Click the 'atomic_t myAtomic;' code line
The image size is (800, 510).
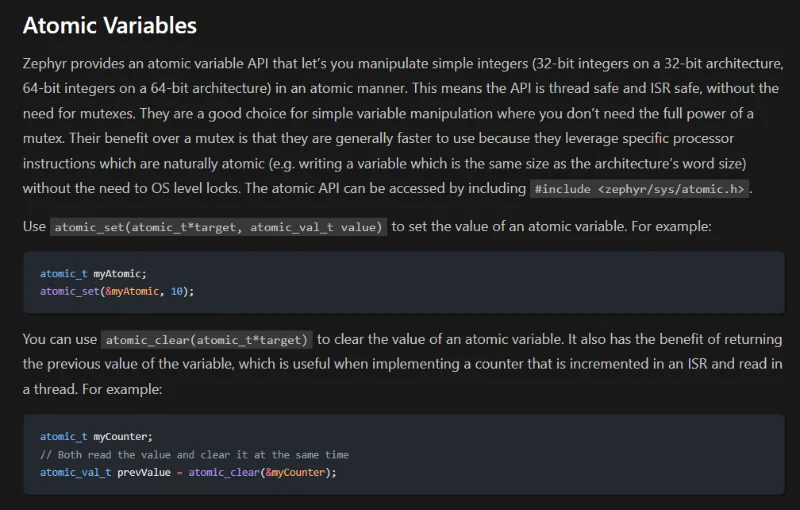click(93, 273)
